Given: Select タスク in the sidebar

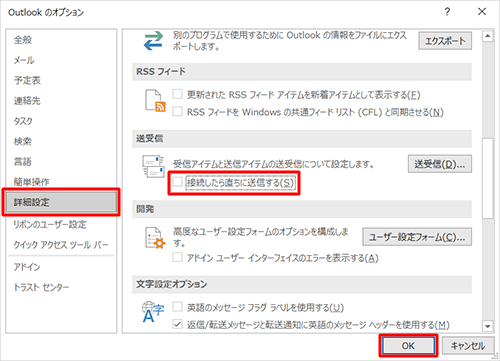Looking at the screenshot, I should pos(61,121).
